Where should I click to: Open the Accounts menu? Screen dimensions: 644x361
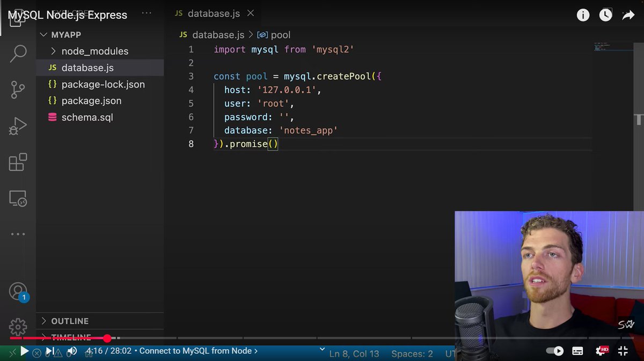pos(18,291)
